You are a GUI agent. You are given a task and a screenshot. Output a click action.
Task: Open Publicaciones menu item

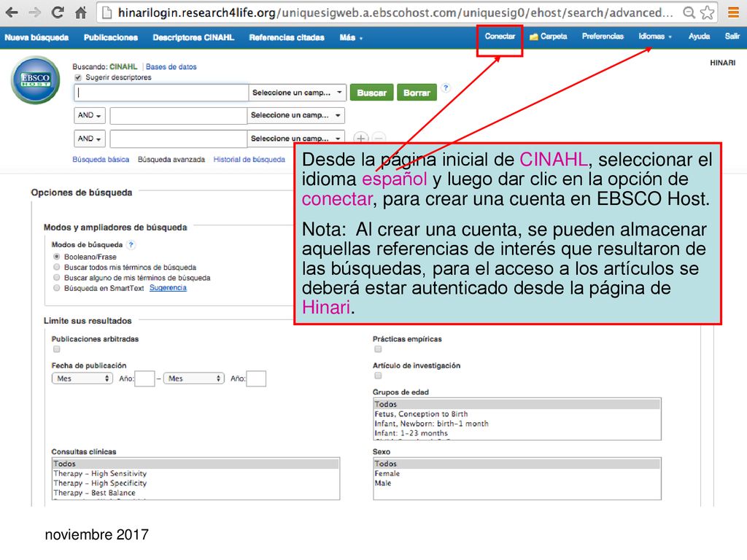click(111, 38)
